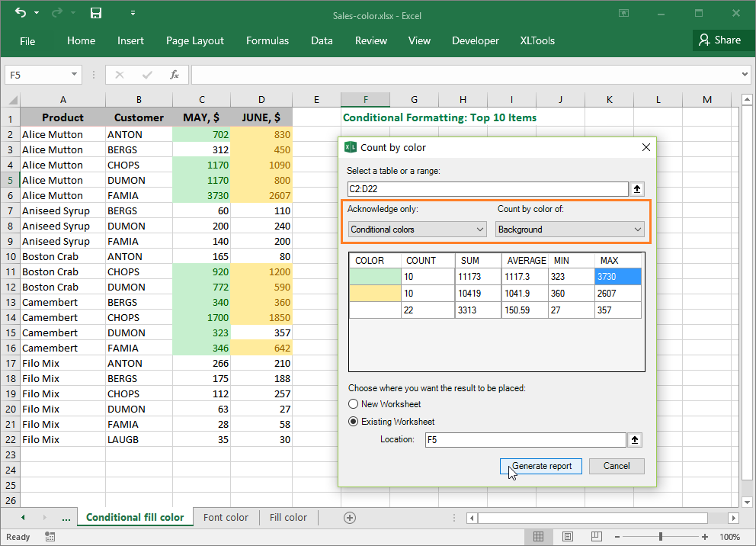Click the range selector icon beside C2:D22

tap(637, 188)
